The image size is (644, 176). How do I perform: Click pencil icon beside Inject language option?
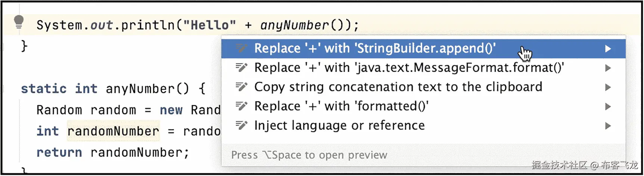(241, 126)
